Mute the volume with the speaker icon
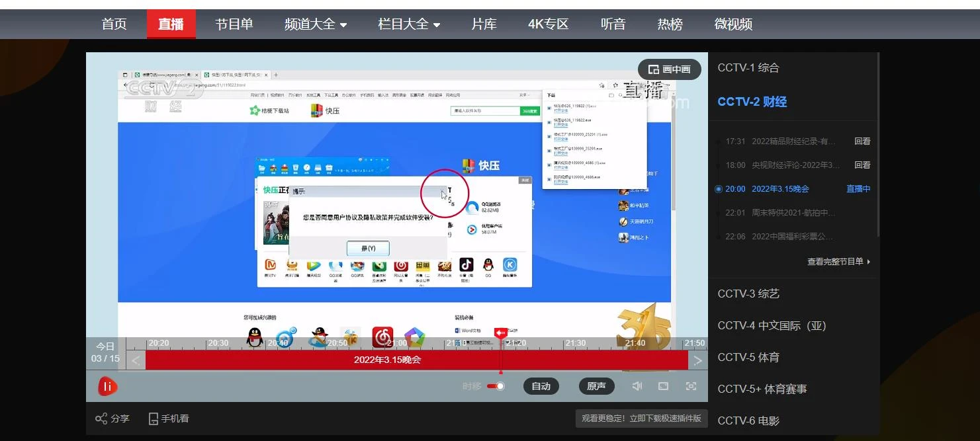This screenshot has width=980, height=441. (x=637, y=386)
